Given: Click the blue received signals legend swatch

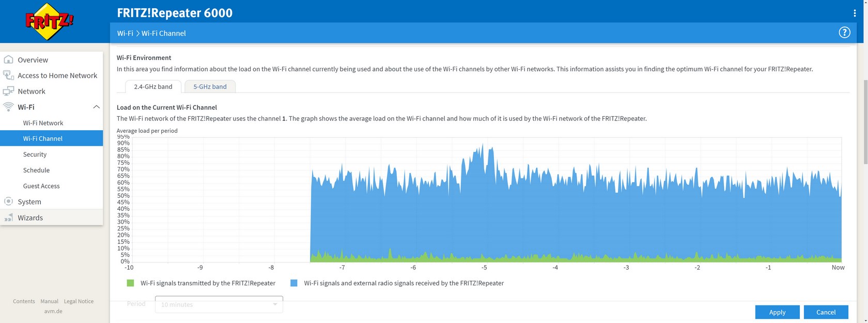Looking at the screenshot, I should point(294,283).
